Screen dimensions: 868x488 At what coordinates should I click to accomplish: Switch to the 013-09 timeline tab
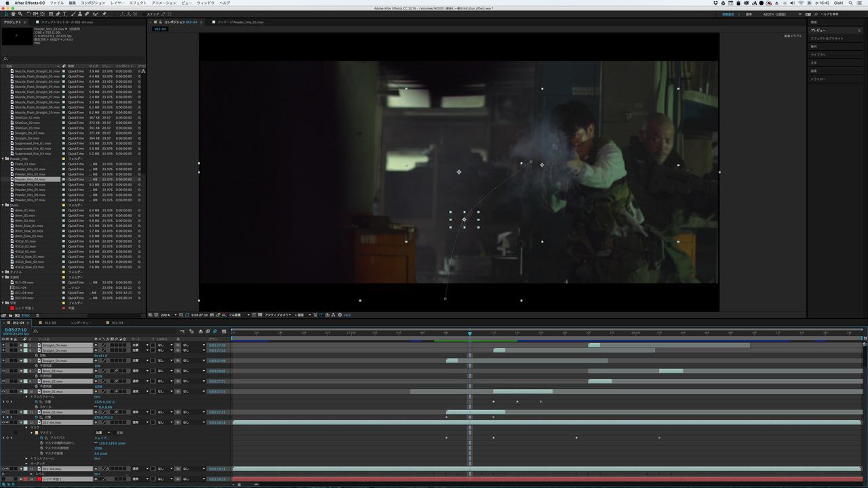(50, 323)
